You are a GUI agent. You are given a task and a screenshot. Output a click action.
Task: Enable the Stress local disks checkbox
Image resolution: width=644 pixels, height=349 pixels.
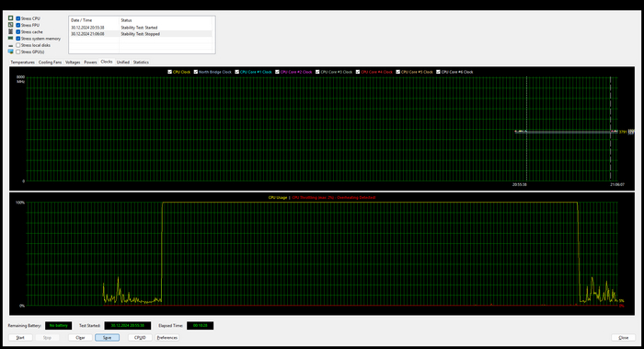pos(18,45)
